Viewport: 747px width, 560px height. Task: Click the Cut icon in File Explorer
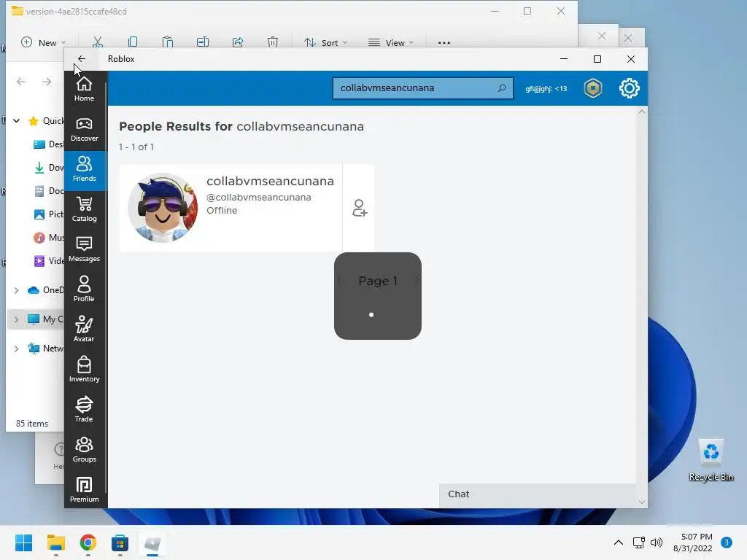coord(98,42)
